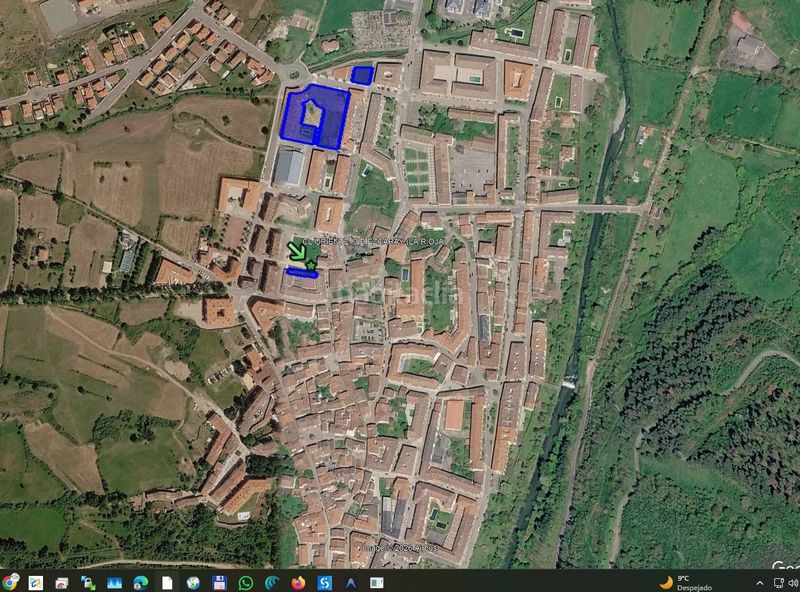
Task: Open Google Chrome from the taskbar
Action: click(x=9, y=582)
